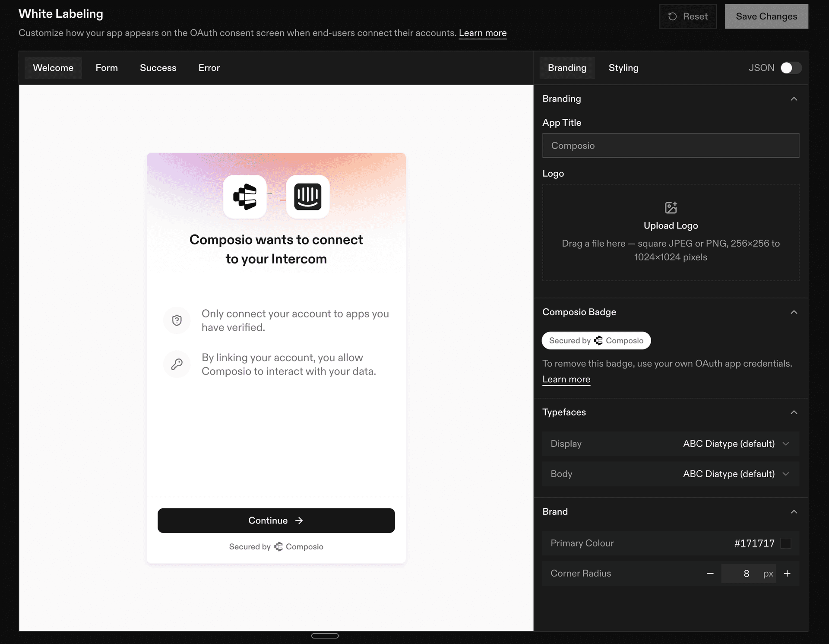Collapse the Branding section chevron

794,99
